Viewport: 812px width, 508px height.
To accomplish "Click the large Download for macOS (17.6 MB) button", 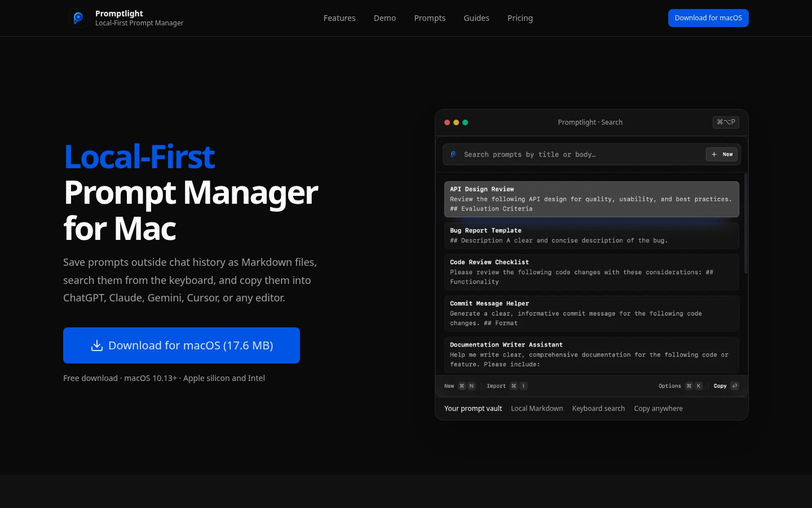I will [x=182, y=345].
